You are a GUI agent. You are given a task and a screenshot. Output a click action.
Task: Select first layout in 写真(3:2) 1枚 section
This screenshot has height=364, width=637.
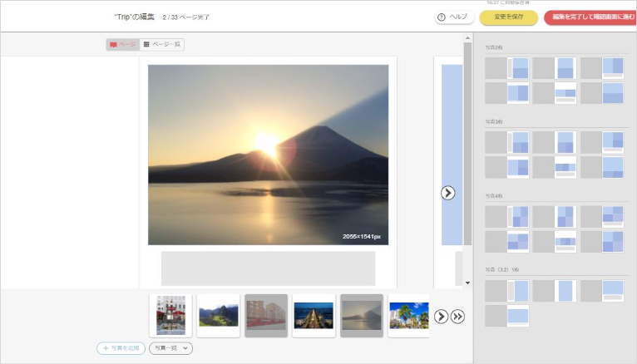pyautogui.click(x=506, y=290)
